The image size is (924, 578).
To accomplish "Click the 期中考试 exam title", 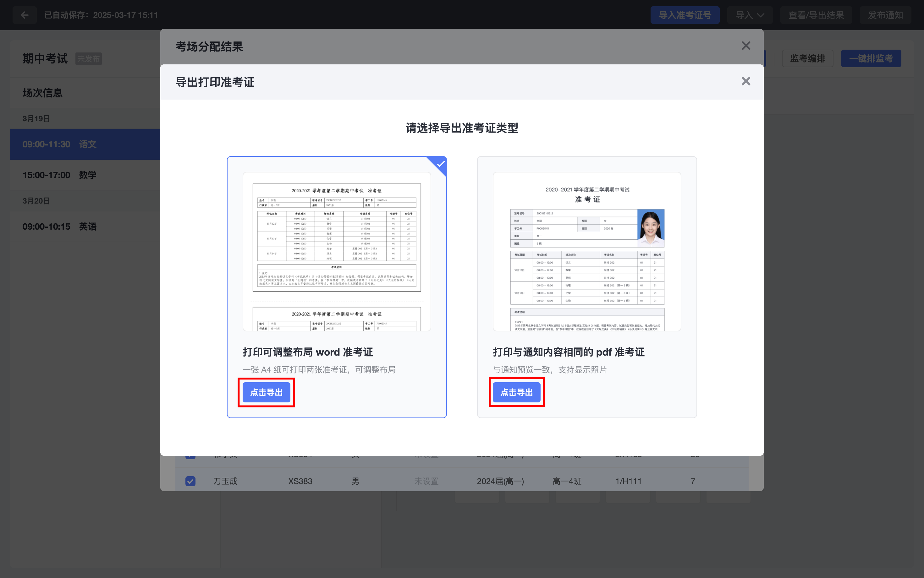I will tap(45, 58).
